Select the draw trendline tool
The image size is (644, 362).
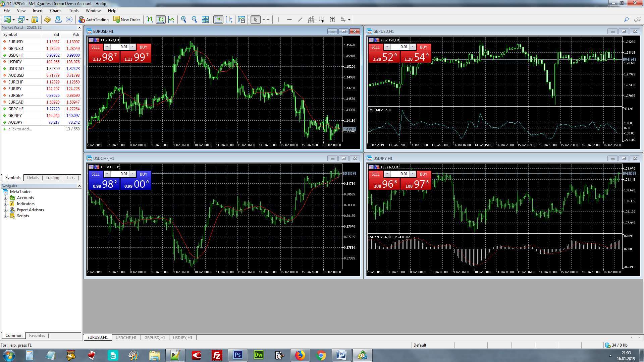[x=300, y=20]
